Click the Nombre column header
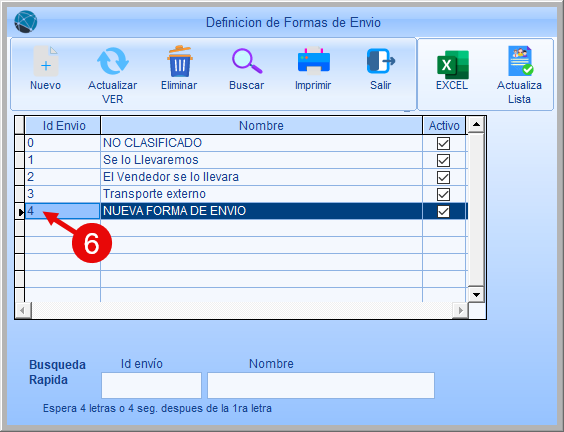This screenshot has width=564, height=432. coord(261,126)
